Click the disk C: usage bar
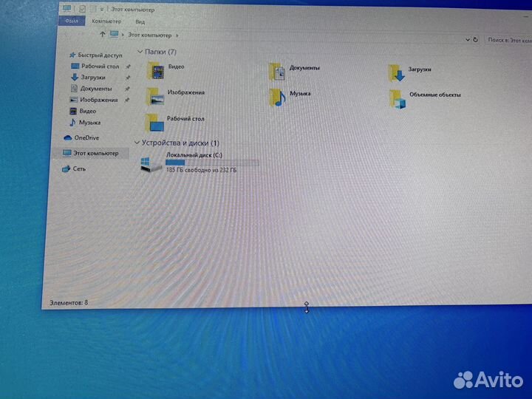This screenshot has width=532, height=399. pyautogui.click(x=212, y=163)
